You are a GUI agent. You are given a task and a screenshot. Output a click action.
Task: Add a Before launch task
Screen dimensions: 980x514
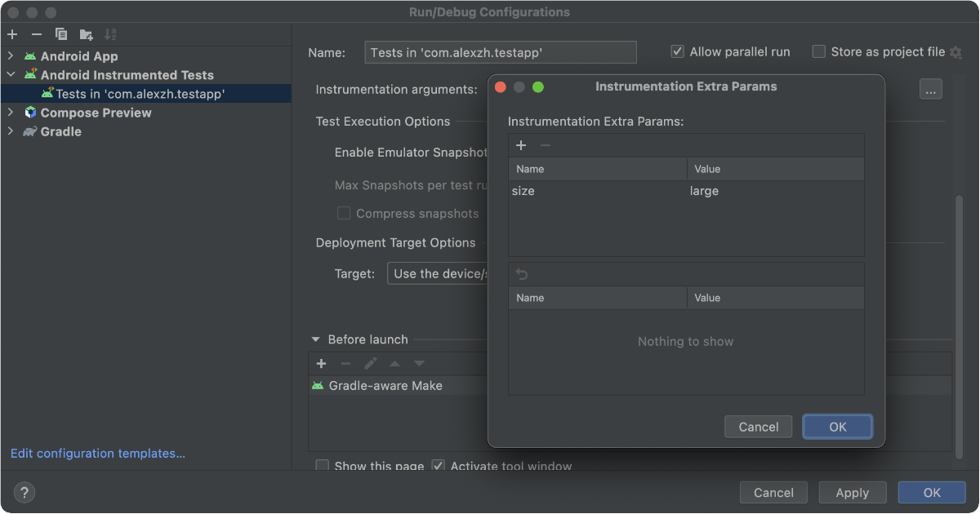[x=321, y=363]
